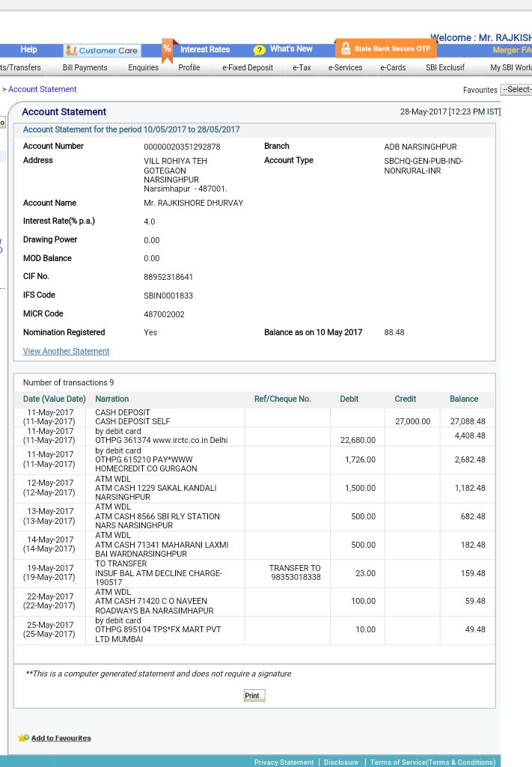Click the 22-May-2017 transaction date

coord(50,596)
